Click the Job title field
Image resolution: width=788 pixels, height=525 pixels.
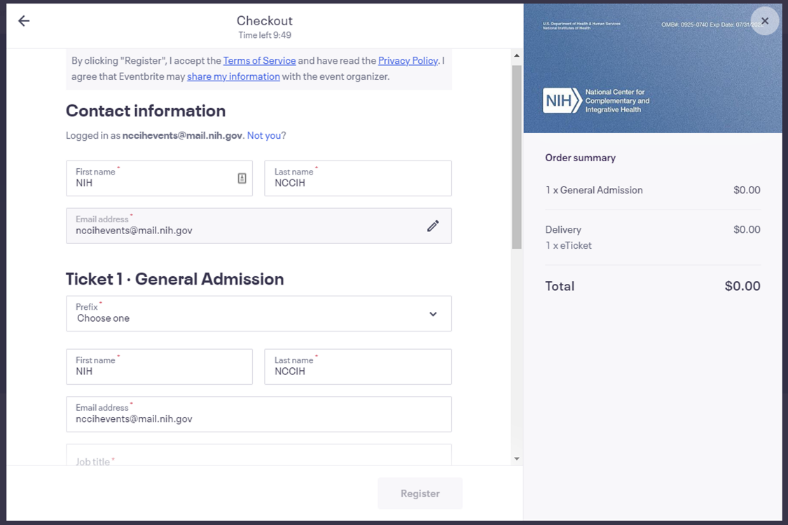[259, 455]
